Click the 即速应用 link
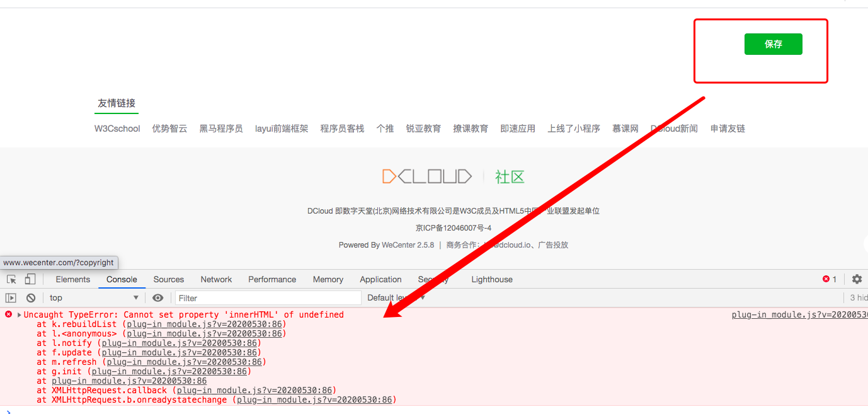The height and width of the screenshot is (414, 868). tap(518, 129)
